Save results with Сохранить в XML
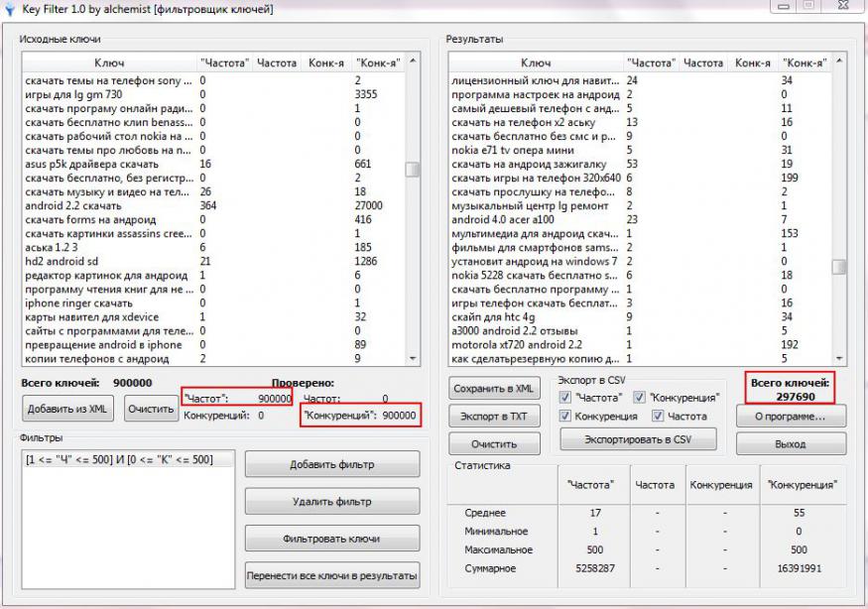This screenshot has height=609, width=868. [493, 388]
